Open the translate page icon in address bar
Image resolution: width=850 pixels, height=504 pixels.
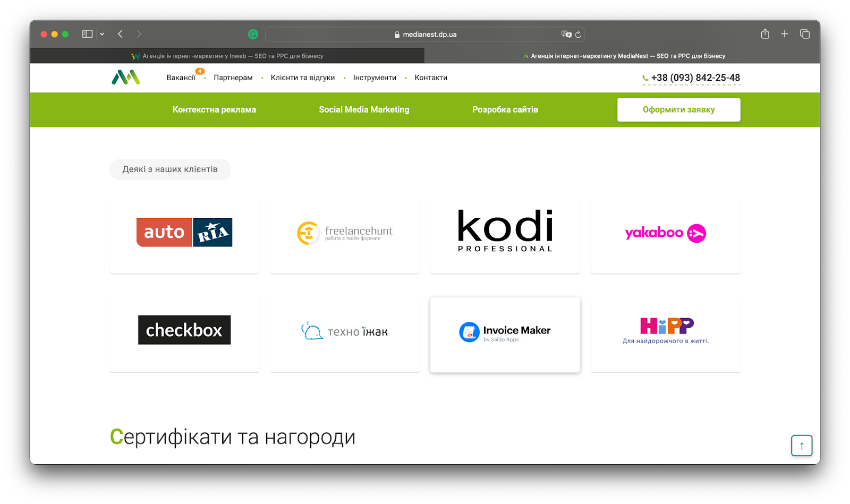pyautogui.click(x=566, y=34)
